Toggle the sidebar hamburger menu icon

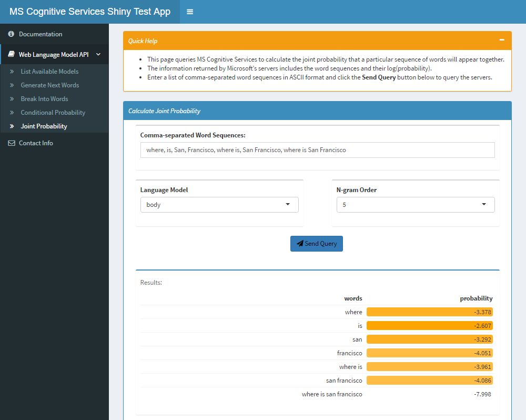click(x=190, y=12)
